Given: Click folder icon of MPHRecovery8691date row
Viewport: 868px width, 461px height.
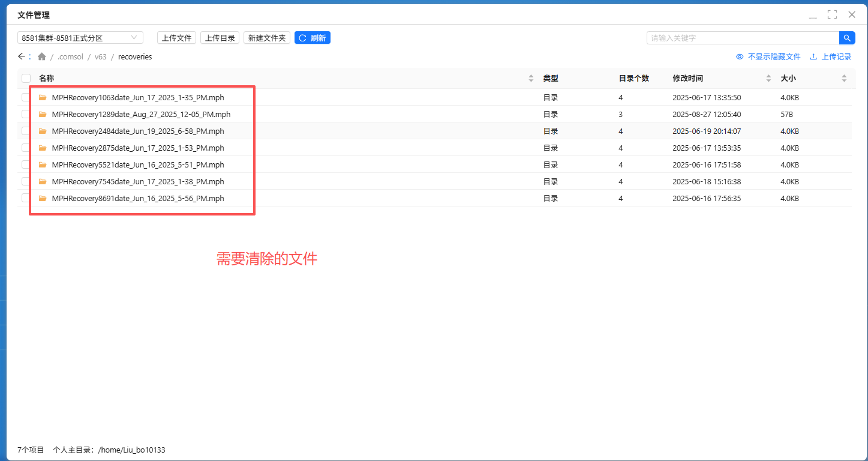Looking at the screenshot, I should click(43, 198).
